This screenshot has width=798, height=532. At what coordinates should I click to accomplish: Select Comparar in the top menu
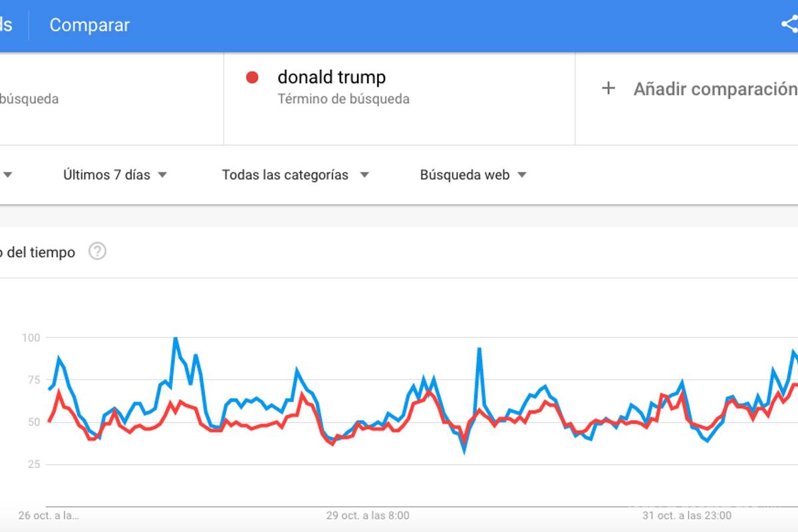89,25
